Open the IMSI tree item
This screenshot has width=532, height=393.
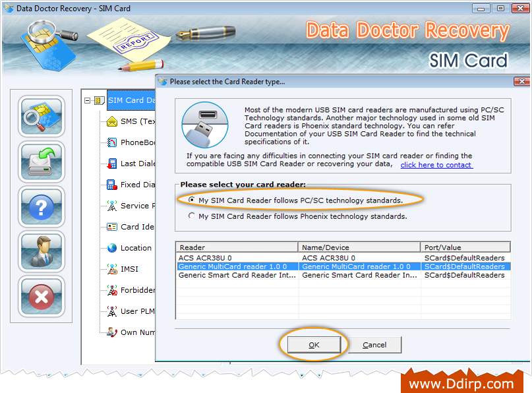pyautogui.click(x=130, y=269)
